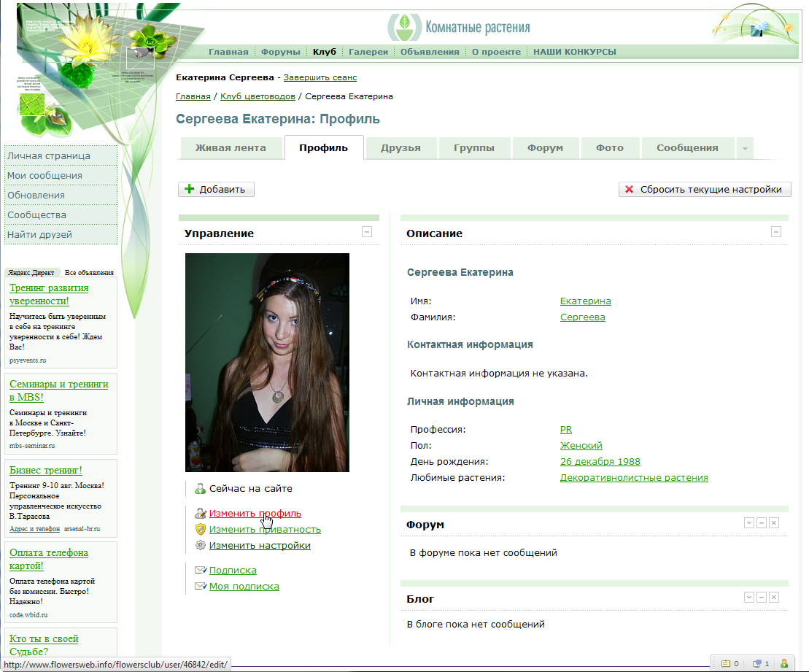Click the envelope icon next to Моя подписка
809x672 pixels.
pyautogui.click(x=200, y=587)
